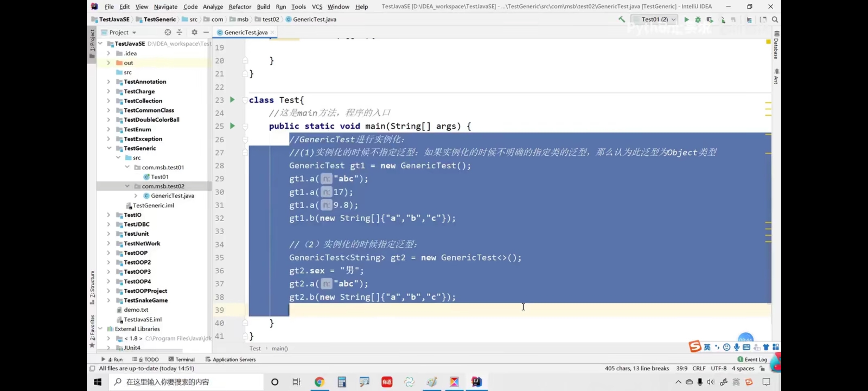Image resolution: width=868 pixels, height=391 pixels.
Task: Collapse the TestGeneric module node
Action: pyautogui.click(x=109, y=148)
